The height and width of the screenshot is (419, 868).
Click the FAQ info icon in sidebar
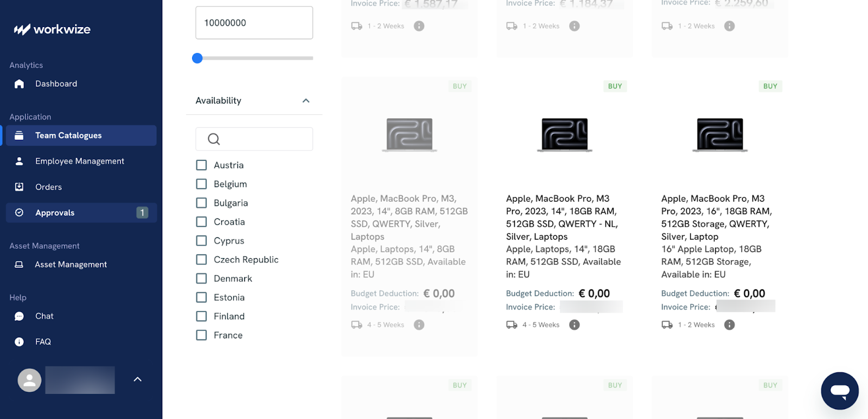point(19,341)
